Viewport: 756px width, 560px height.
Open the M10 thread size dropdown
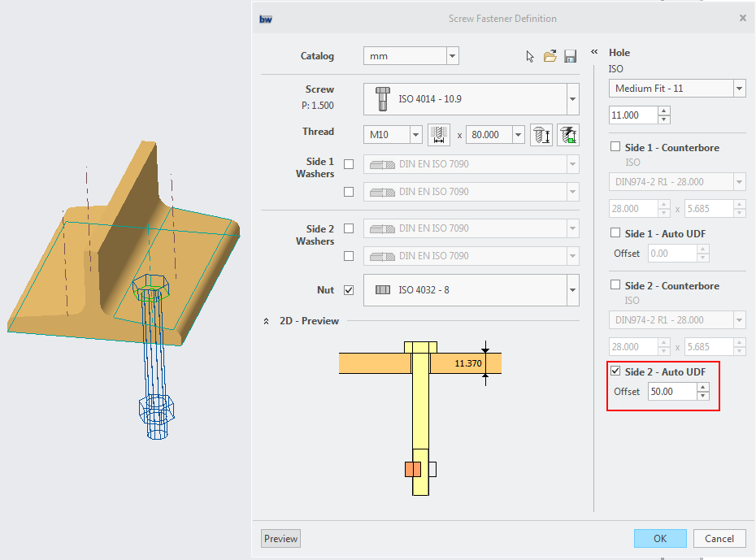416,135
